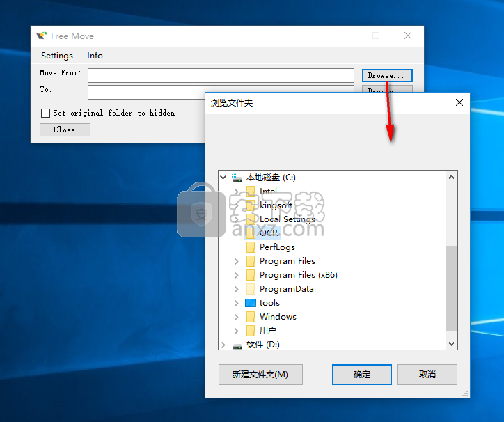The width and height of the screenshot is (504, 422).
Task: Click the 软件 (D:) drive icon
Action: pos(237,345)
